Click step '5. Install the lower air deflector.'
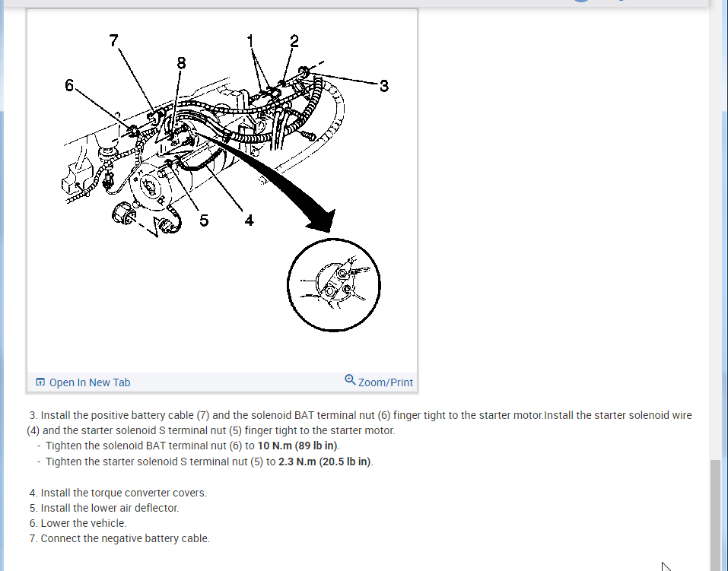The height and width of the screenshot is (571, 728). click(104, 508)
